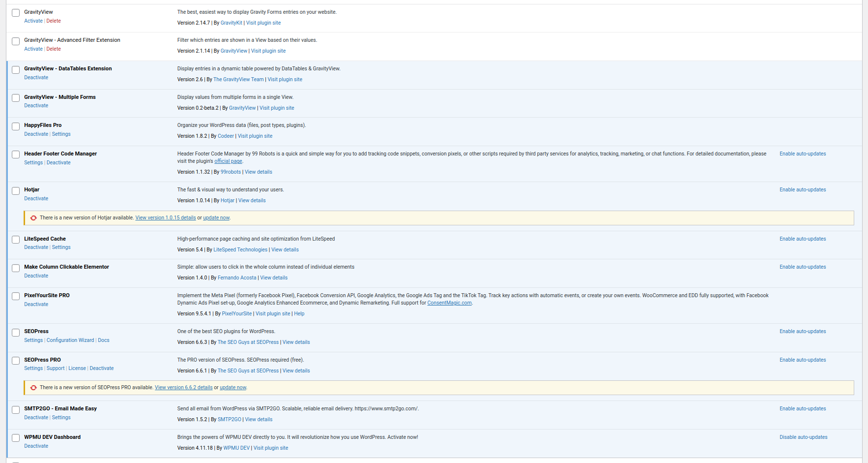Click the SEOPress PRO update refresh icon
The width and height of the screenshot is (868, 463).
pos(33,388)
